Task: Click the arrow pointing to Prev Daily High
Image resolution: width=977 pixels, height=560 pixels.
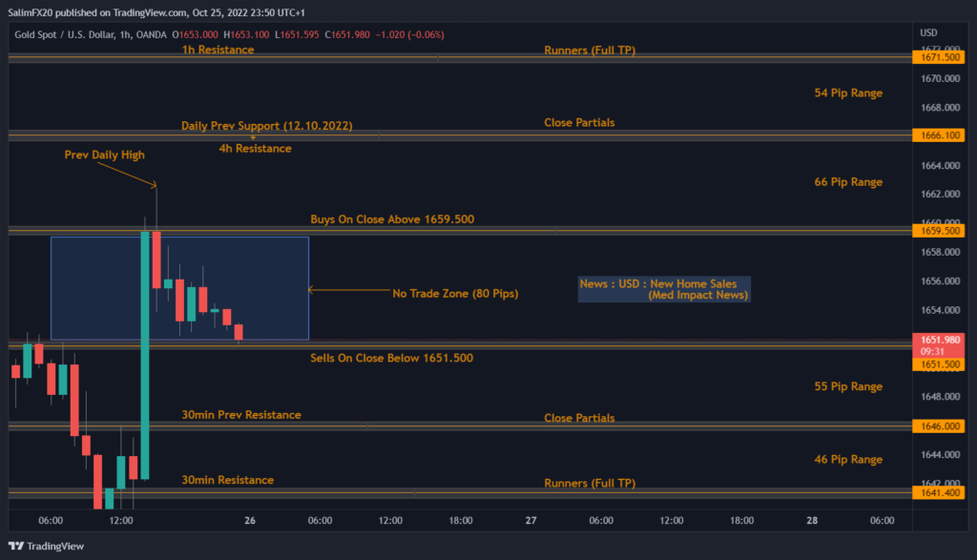Action: [x=129, y=173]
